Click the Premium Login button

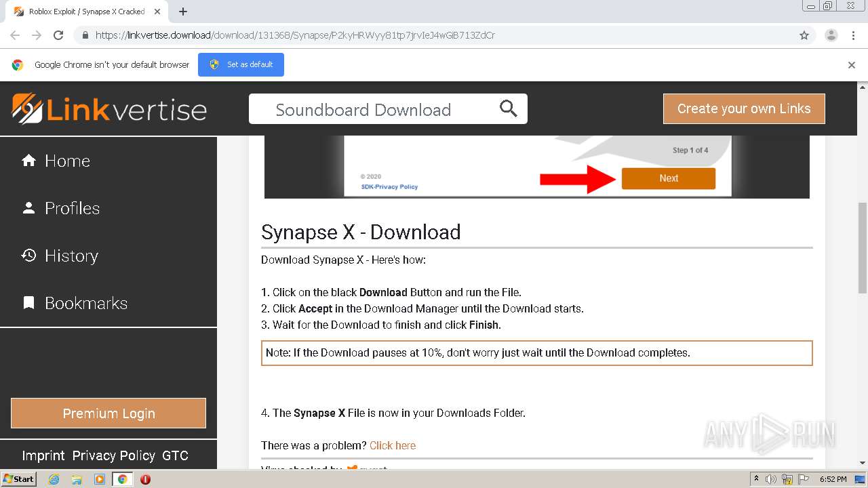tap(108, 413)
